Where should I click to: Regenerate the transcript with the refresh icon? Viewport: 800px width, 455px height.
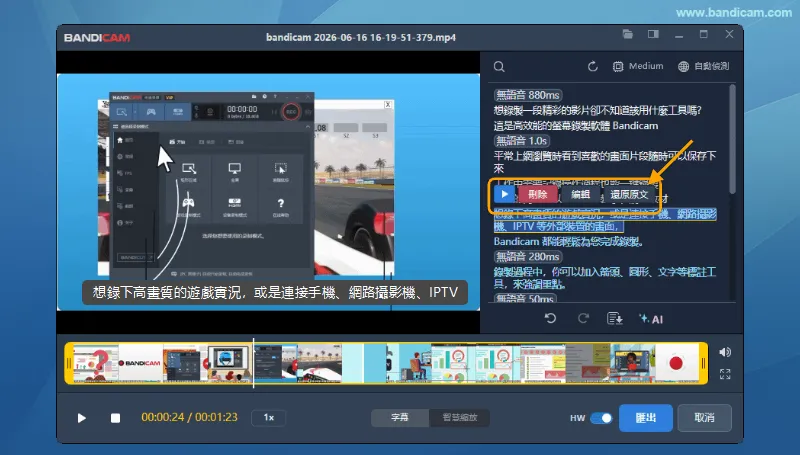[592, 66]
